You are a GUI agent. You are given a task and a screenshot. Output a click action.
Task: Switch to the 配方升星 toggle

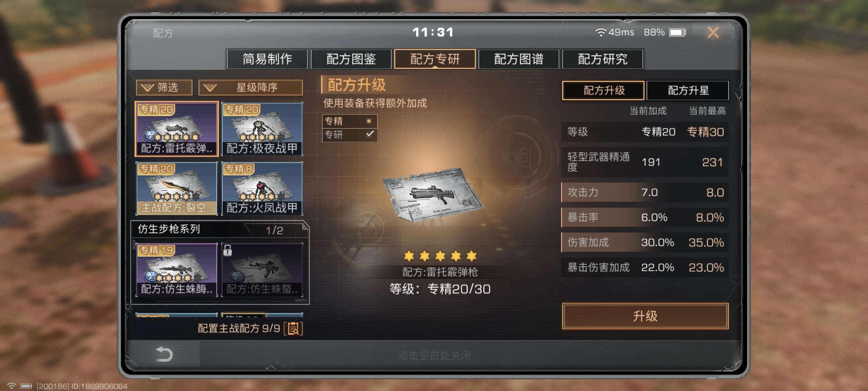click(x=687, y=90)
